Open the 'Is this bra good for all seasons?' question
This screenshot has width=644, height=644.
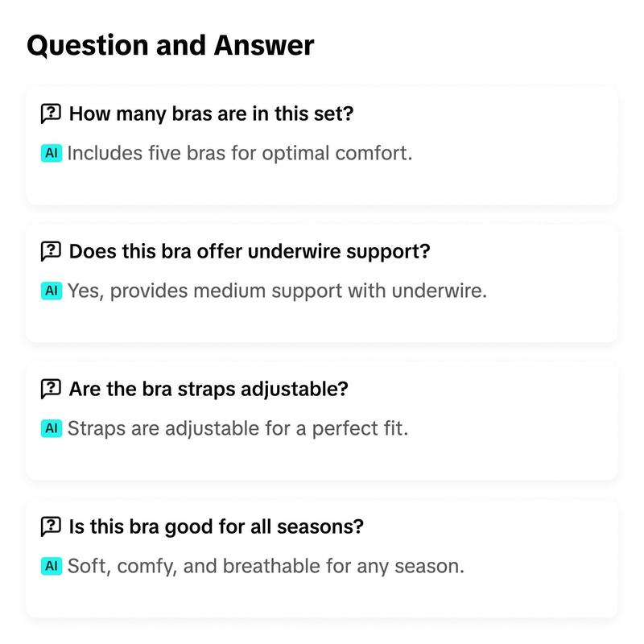tap(217, 526)
